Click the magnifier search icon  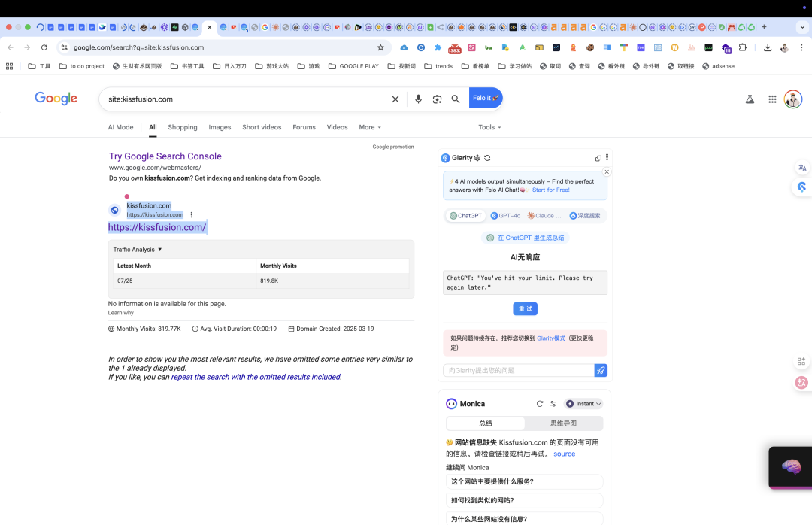455,99
